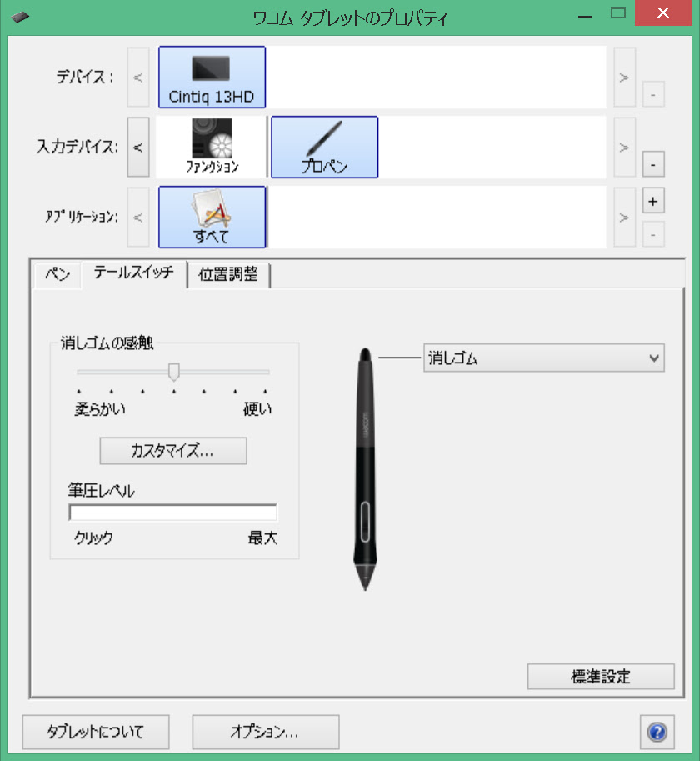Click the pen side switch on illustration
This screenshot has height=761, width=700.
click(365, 522)
